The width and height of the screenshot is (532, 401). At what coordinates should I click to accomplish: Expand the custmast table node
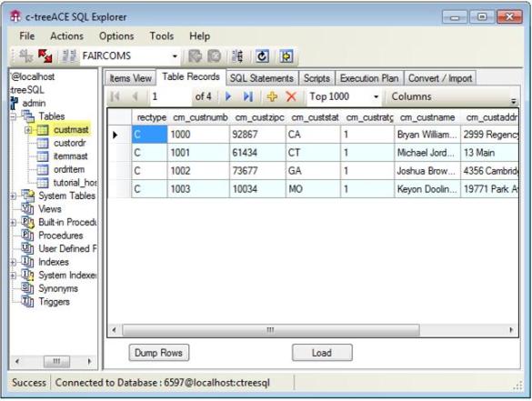28,130
